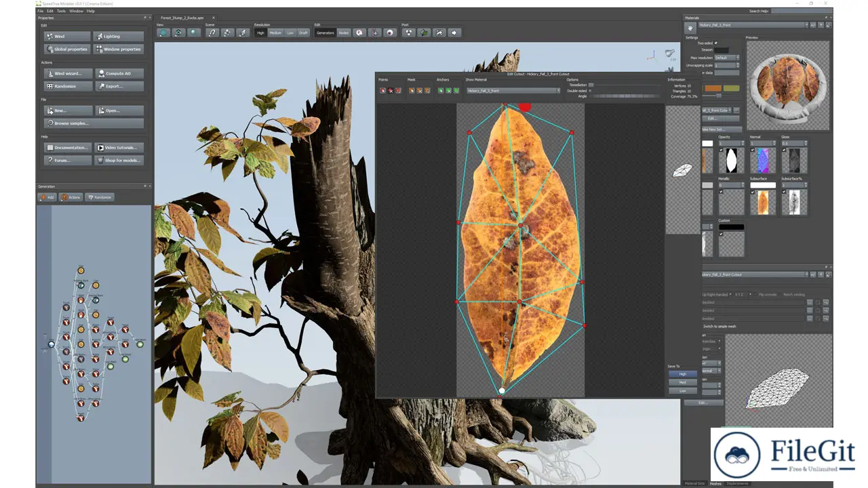Screen dimensions: 868x488
Task: Click Shop for models
Action: coord(119,161)
